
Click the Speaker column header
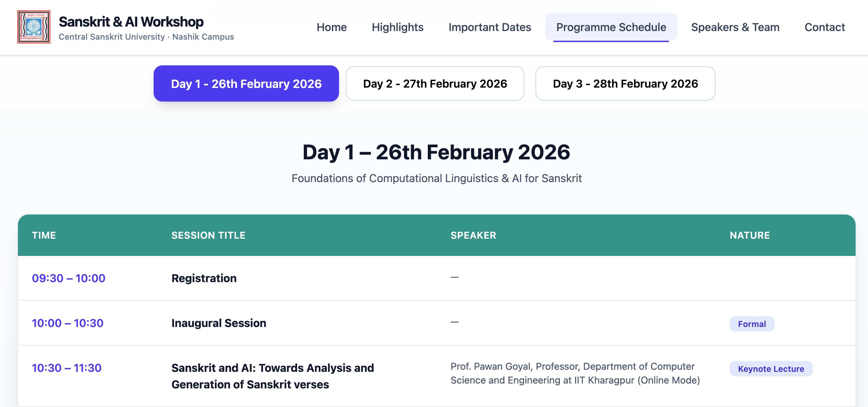tap(473, 235)
